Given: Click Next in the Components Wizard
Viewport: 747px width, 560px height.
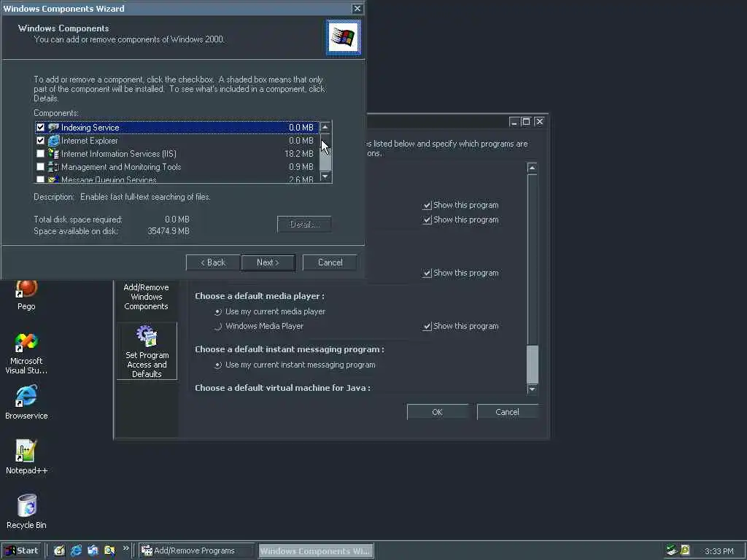Looking at the screenshot, I should (x=268, y=262).
